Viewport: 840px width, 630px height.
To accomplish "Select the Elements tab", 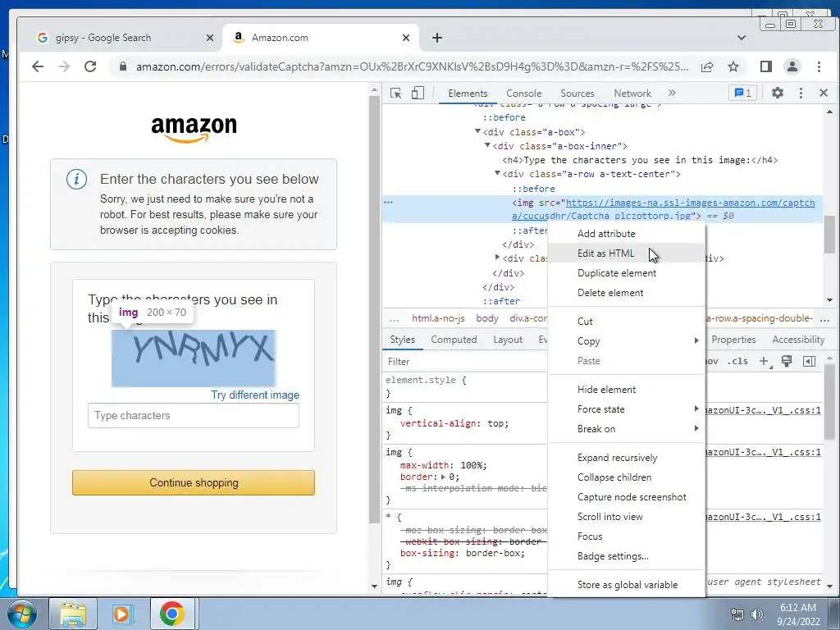I will point(468,94).
